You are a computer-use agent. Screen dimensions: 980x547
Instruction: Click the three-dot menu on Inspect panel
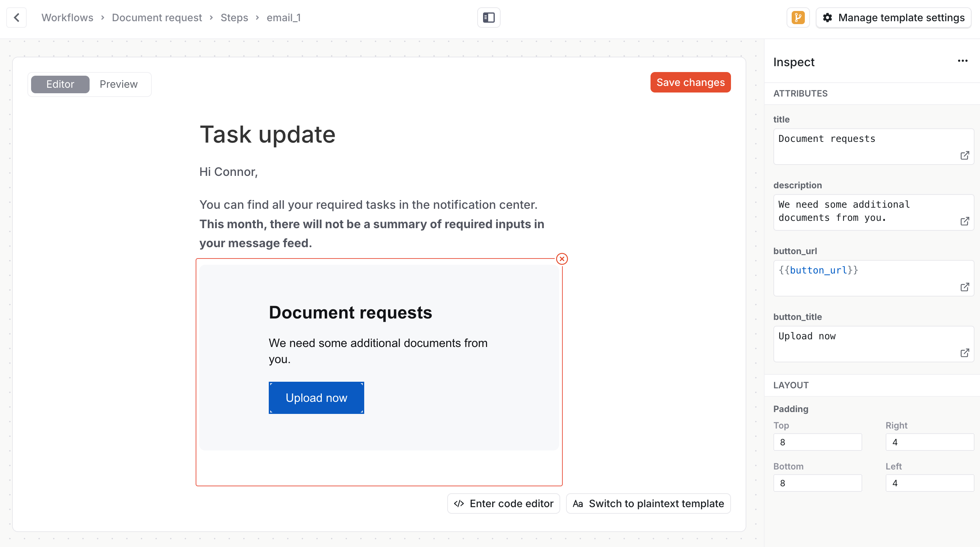pos(962,61)
